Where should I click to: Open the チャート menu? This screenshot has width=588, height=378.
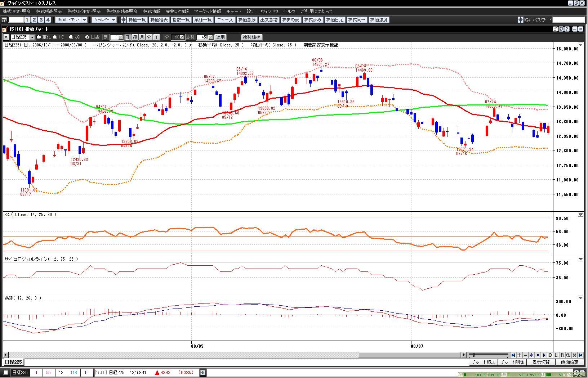pyautogui.click(x=233, y=12)
